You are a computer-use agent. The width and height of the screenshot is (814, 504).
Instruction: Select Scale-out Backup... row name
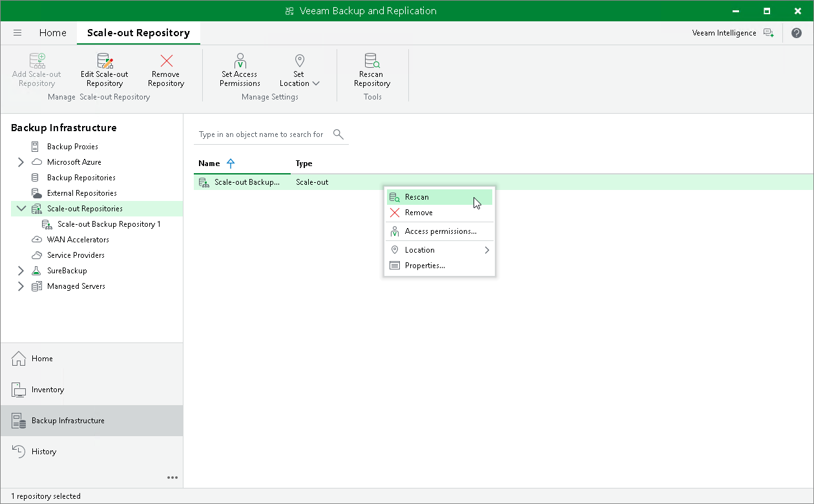coord(247,182)
